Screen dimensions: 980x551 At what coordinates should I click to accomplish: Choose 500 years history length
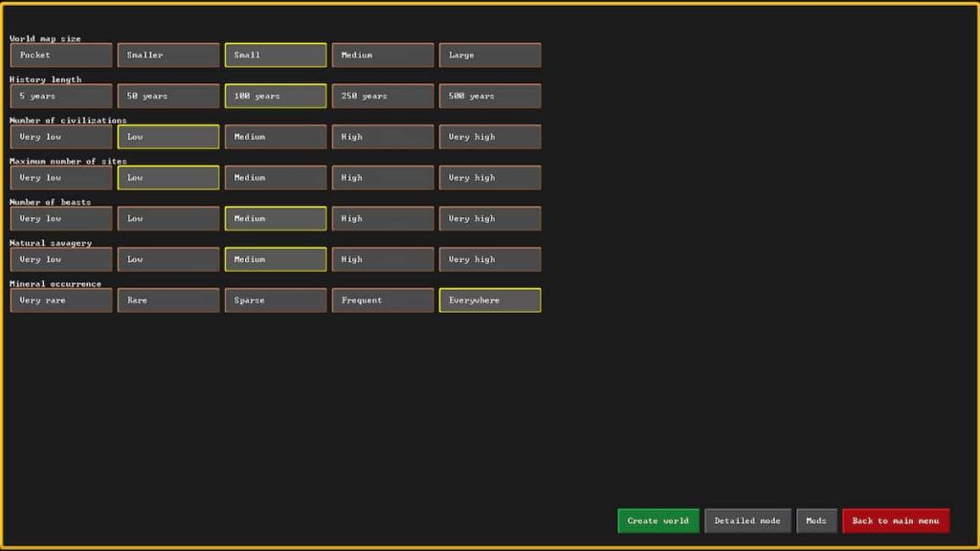click(x=490, y=96)
